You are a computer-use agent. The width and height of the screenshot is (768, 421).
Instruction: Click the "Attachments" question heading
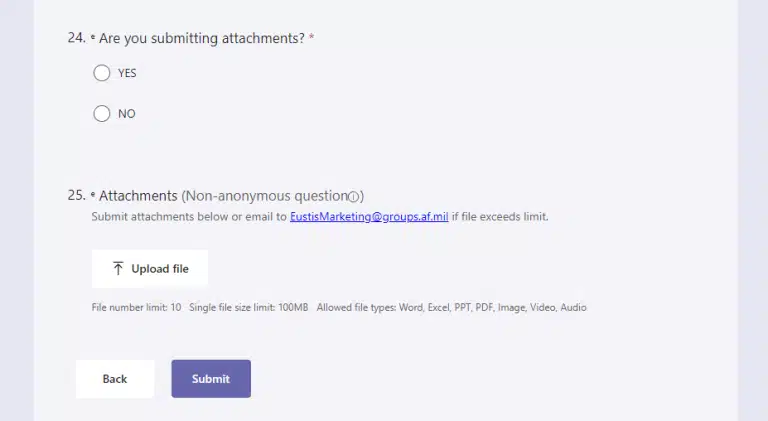[138, 196]
